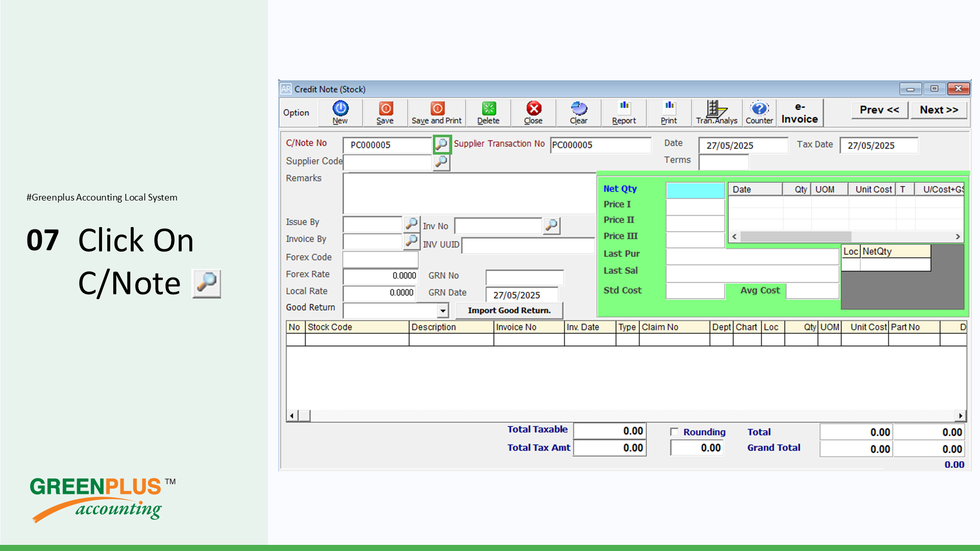Click the Delete toolbar icon
Image resolution: width=980 pixels, height=551 pixels.
pos(488,112)
